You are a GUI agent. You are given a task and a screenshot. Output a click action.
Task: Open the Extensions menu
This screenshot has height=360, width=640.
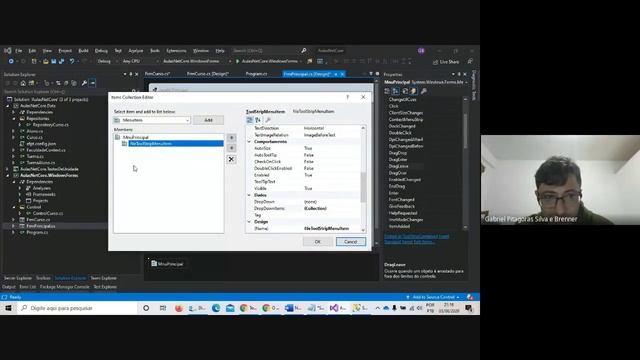click(176, 51)
